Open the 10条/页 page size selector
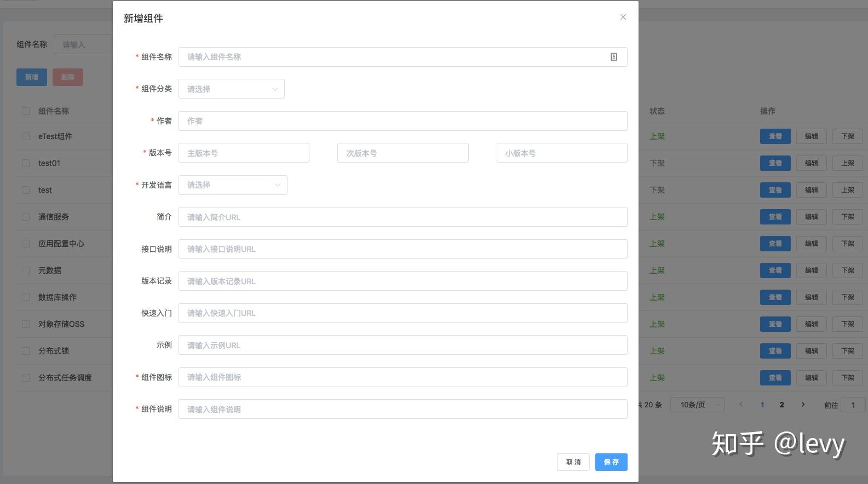The height and width of the screenshot is (484, 868). click(698, 405)
